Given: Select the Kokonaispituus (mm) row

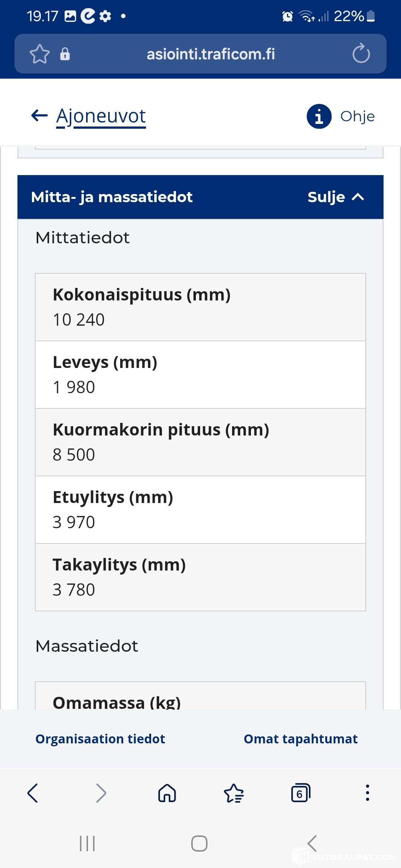Looking at the screenshot, I should point(200,307).
